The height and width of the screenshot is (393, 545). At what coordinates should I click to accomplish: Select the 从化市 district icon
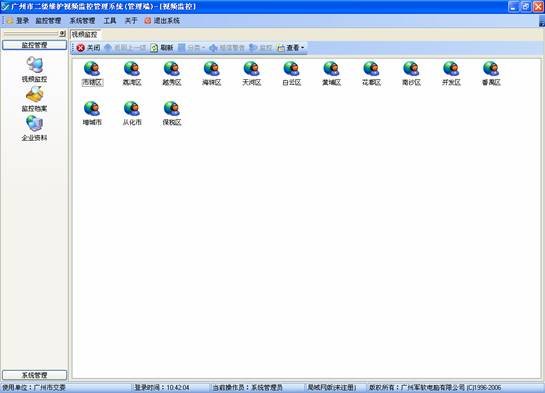coord(132,113)
